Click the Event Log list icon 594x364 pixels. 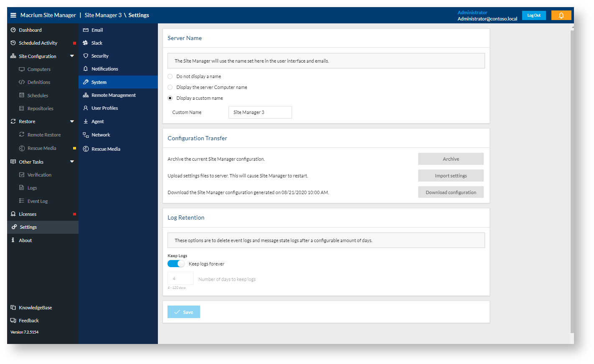click(x=22, y=201)
